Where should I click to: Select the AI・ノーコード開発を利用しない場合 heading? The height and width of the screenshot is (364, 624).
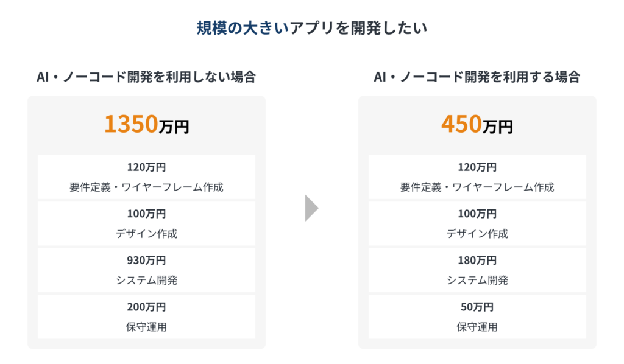(146, 77)
